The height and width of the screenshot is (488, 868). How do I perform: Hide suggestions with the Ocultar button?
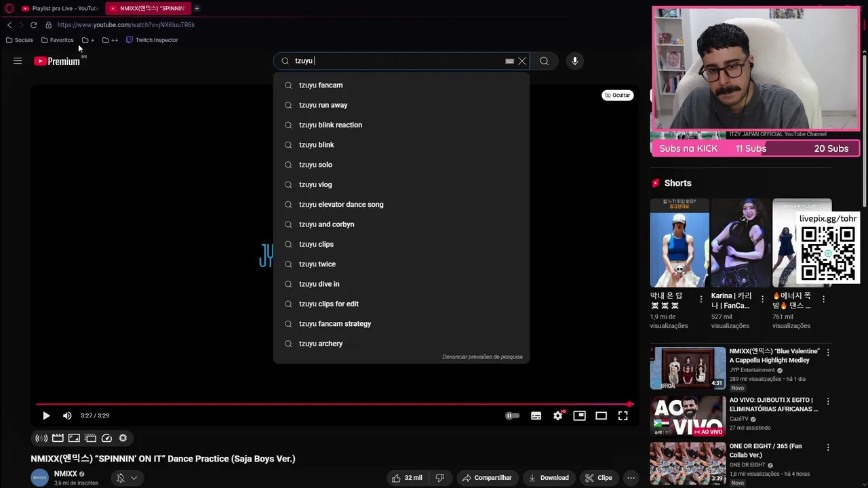[617, 96]
